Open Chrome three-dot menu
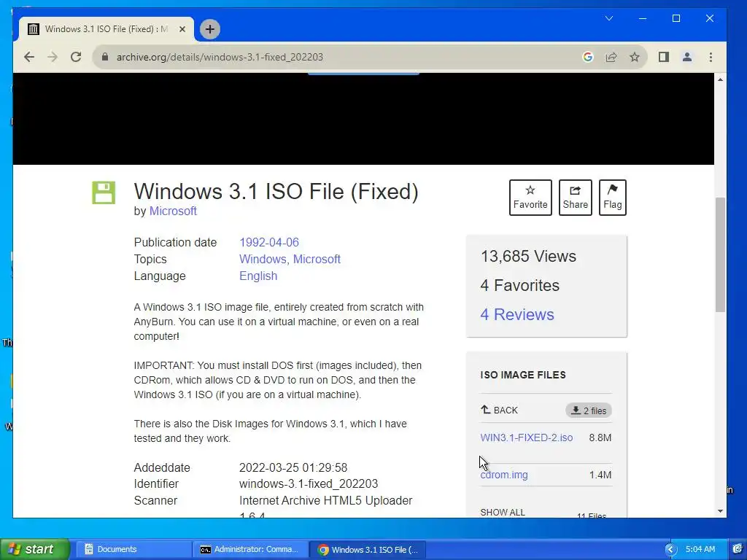 (711, 57)
